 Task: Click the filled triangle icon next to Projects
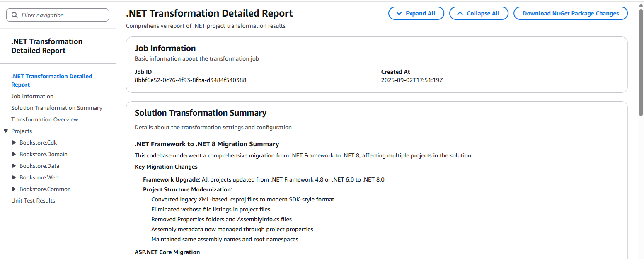click(6, 131)
